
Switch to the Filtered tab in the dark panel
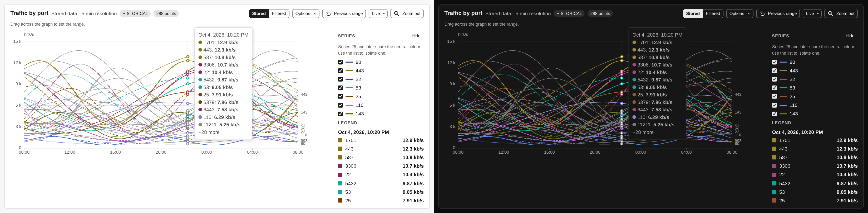713,14
